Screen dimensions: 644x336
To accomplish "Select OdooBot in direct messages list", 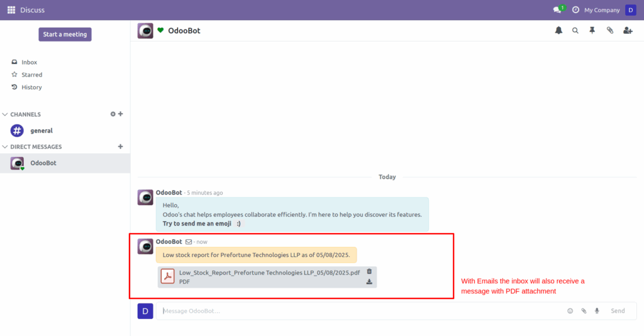I will coord(65,163).
